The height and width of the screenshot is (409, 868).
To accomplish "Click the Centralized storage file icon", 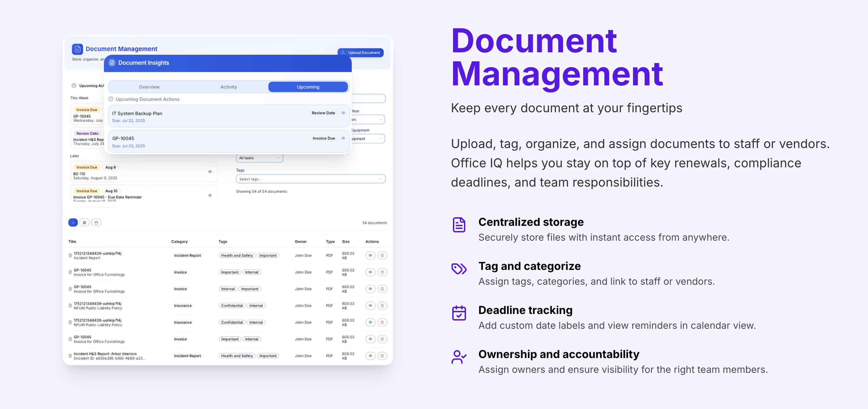I will (459, 225).
